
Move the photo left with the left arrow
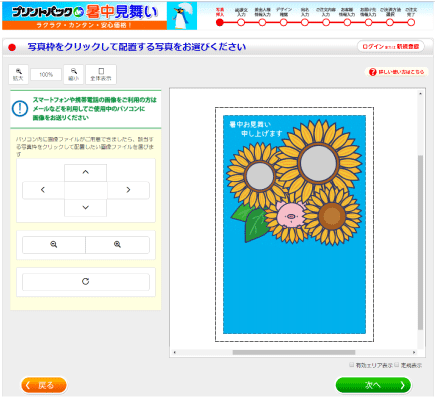tap(43, 190)
